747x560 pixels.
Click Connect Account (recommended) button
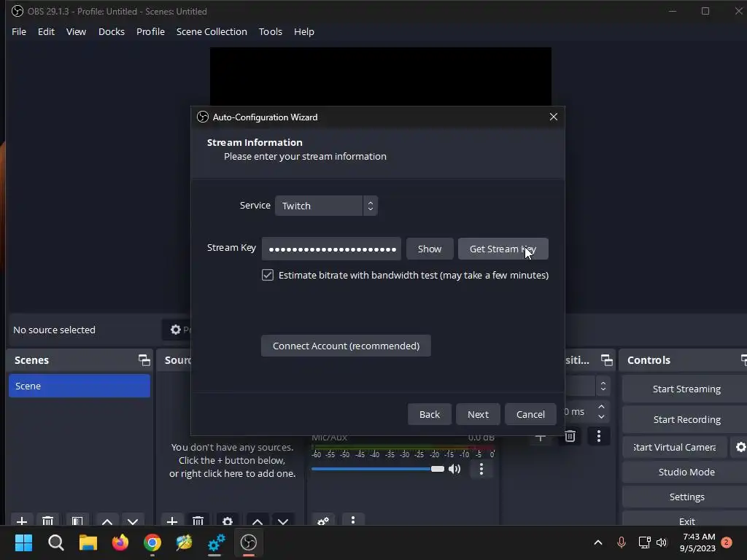346,346
